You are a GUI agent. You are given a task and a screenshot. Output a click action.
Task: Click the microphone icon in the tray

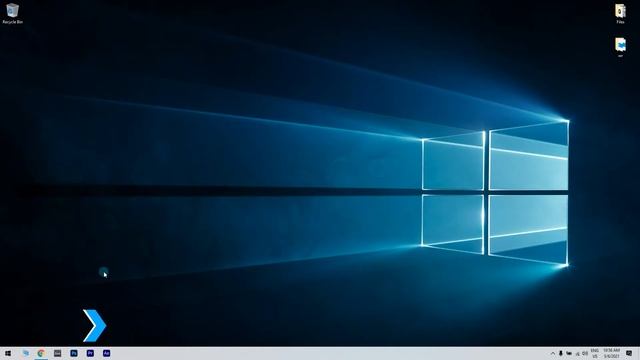click(561, 353)
